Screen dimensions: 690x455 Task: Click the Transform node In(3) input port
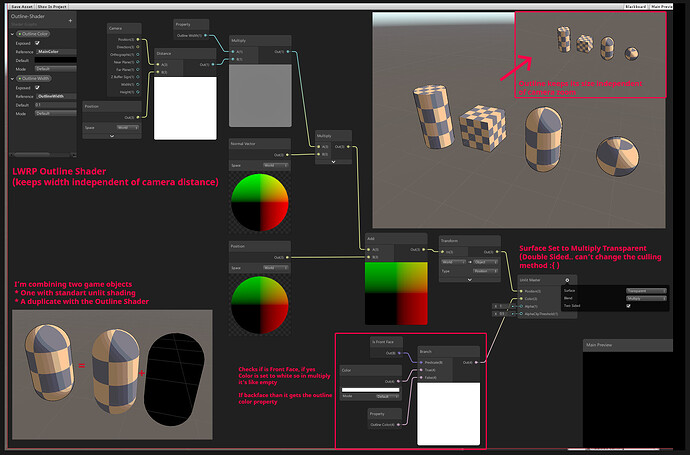click(442, 252)
